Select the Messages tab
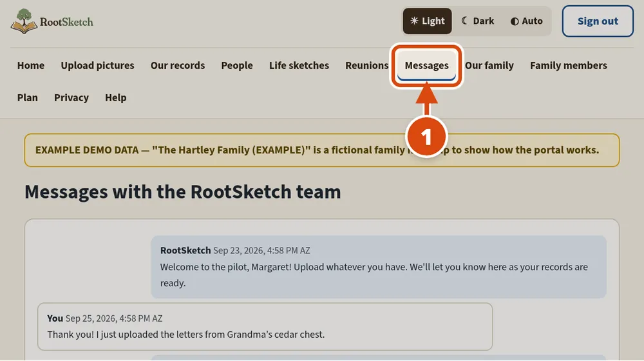 click(426, 65)
